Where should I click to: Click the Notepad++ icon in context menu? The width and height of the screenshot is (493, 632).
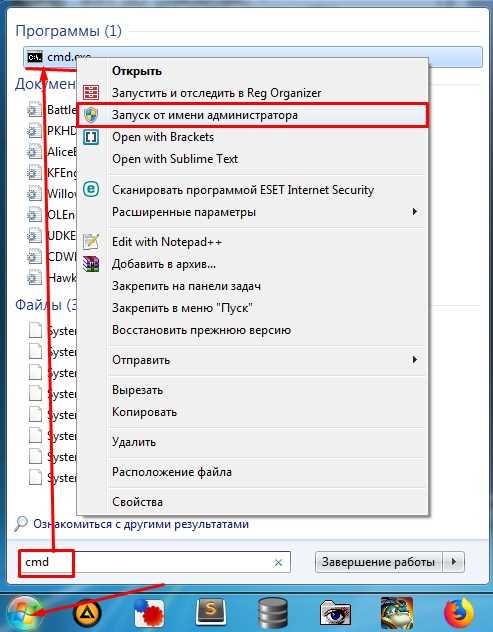click(91, 241)
